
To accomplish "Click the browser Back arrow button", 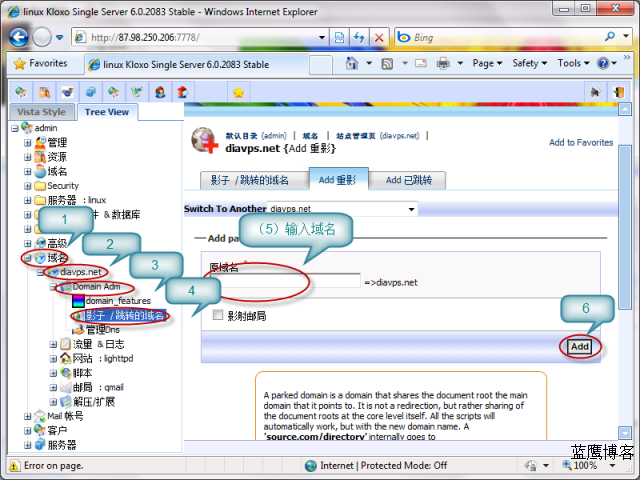I will pyautogui.click(x=19, y=38).
